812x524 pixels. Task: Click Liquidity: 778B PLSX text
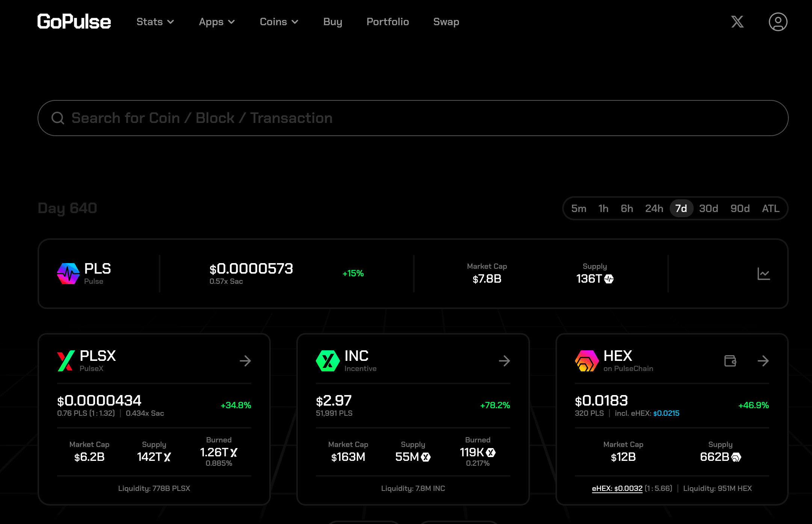click(x=154, y=488)
